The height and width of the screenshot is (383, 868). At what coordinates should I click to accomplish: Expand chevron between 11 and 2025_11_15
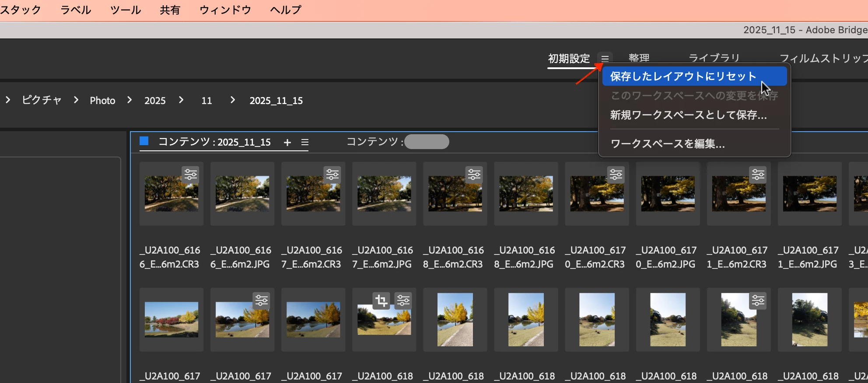pyautogui.click(x=233, y=100)
